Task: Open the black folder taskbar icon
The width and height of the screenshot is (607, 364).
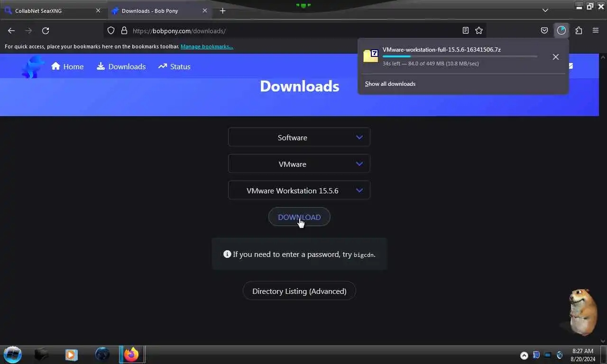Action: pos(42,354)
